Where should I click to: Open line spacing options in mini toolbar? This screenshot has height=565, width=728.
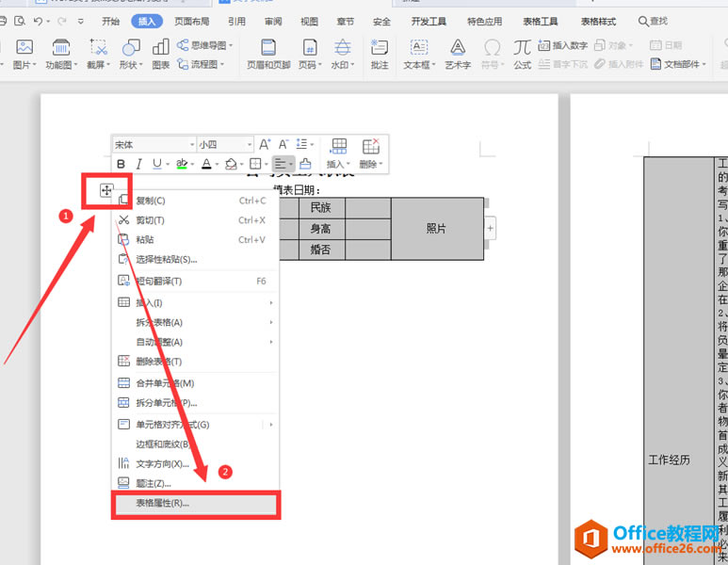305,144
